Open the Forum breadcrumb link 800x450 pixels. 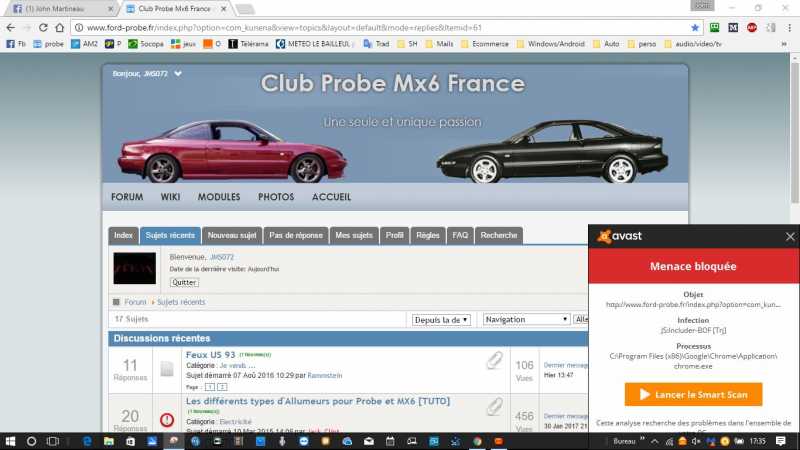click(x=135, y=302)
